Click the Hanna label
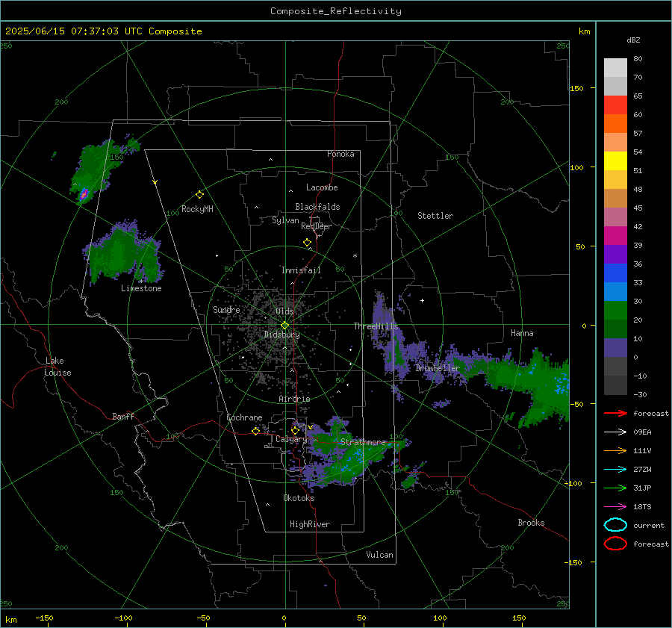Viewport: 672px width, 628px height. tap(522, 333)
